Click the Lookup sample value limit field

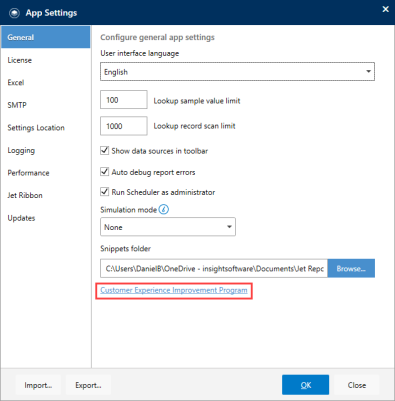pos(124,100)
